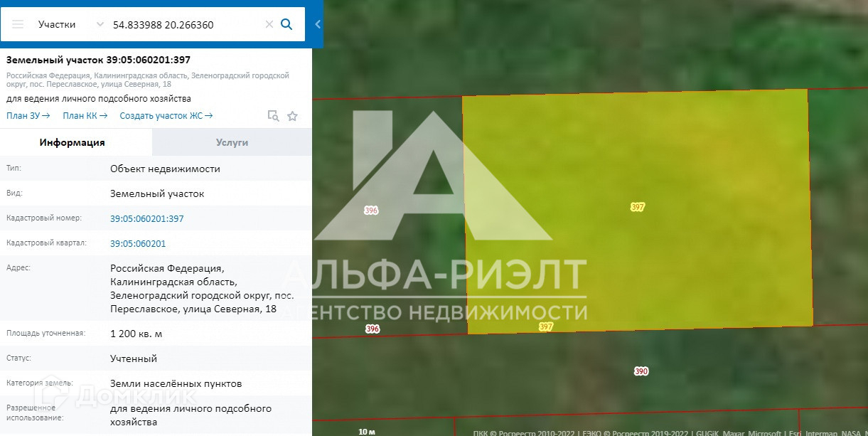The height and width of the screenshot is (436, 868).
Task: Click the find-on-map icon
Action: 273,116
